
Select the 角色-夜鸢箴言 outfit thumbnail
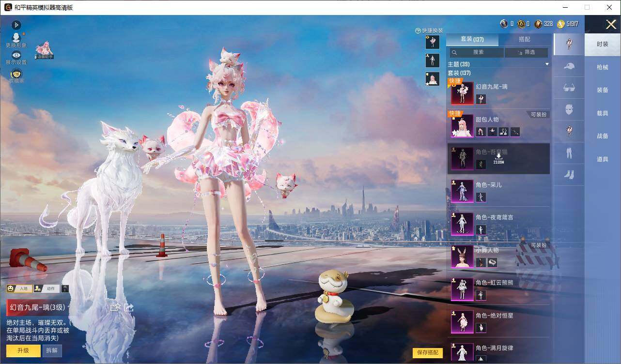pyautogui.click(x=462, y=224)
